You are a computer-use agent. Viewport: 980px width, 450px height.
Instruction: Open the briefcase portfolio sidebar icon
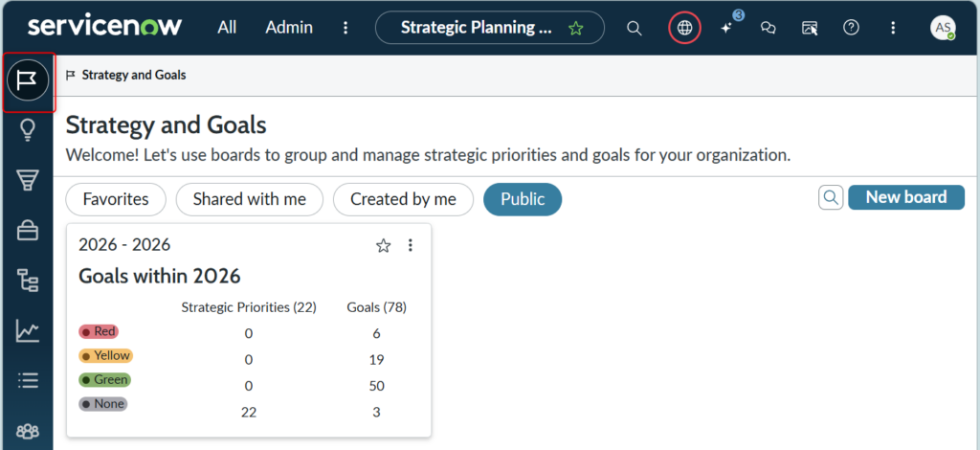pyautogui.click(x=28, y=232)
